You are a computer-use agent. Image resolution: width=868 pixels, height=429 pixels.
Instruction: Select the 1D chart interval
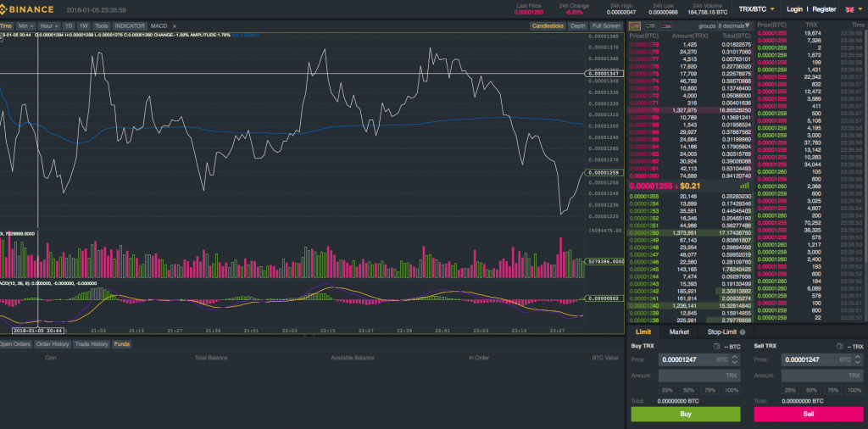(x=69, y=26)
